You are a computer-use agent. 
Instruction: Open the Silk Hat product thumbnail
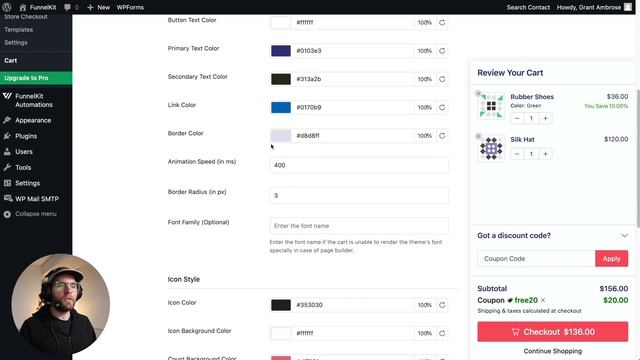pyautogui.click(x=491, y=149)
